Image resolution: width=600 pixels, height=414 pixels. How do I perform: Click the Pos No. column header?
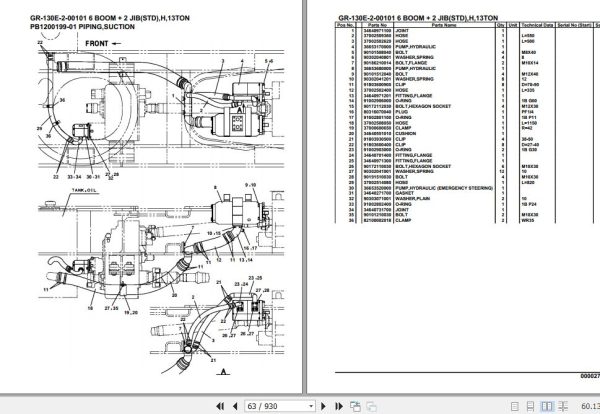pos(345,25)
